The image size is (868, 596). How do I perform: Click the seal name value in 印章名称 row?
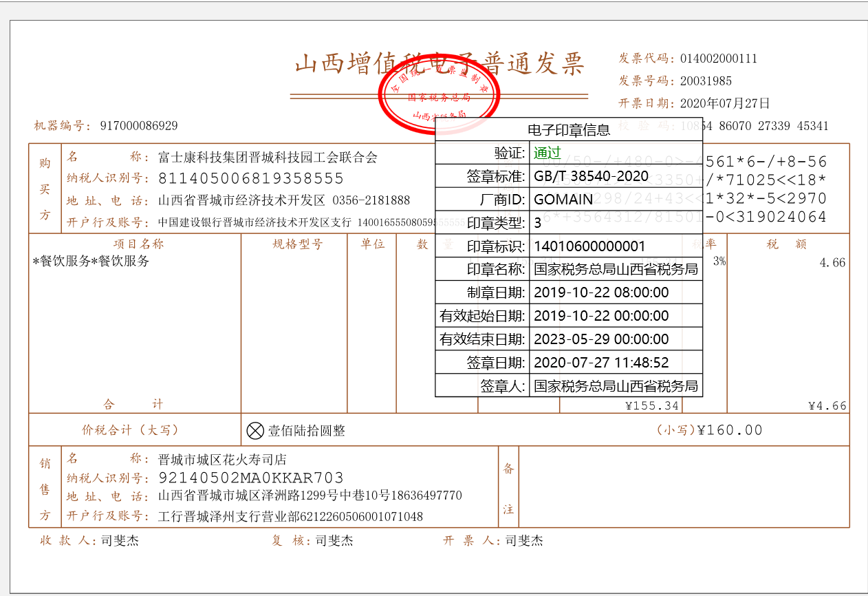[616, 269]
